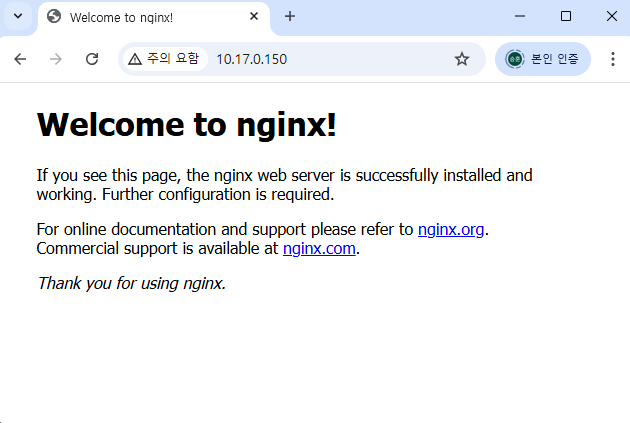Open the tab search dropdown chevron
The image size is (630, 423).
[18, 16]
